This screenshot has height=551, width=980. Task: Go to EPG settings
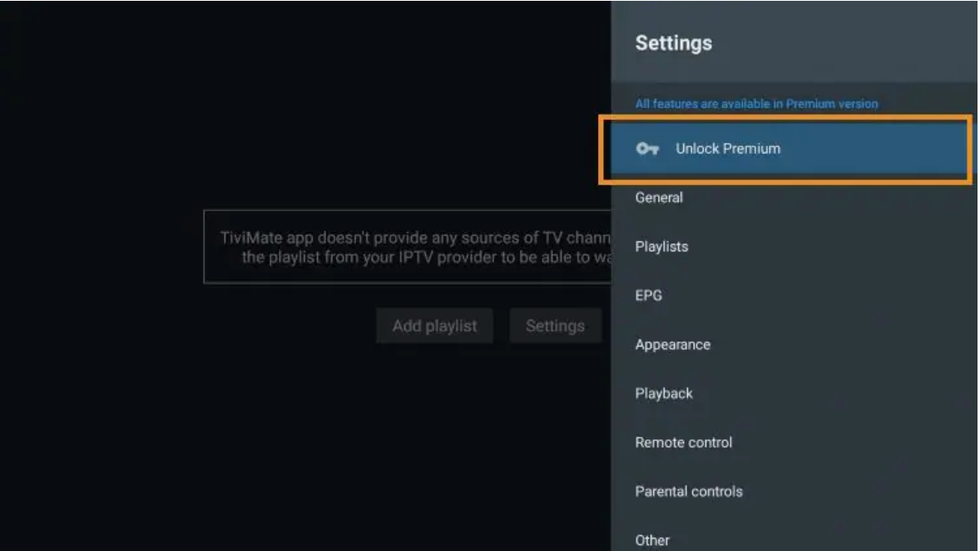(794, 295)
